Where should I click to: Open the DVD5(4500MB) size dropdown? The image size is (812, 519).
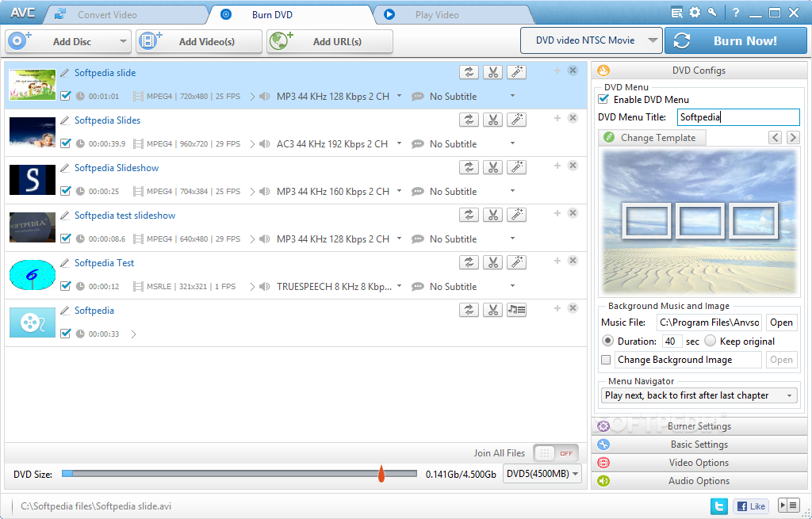click(x=542, y=474)
